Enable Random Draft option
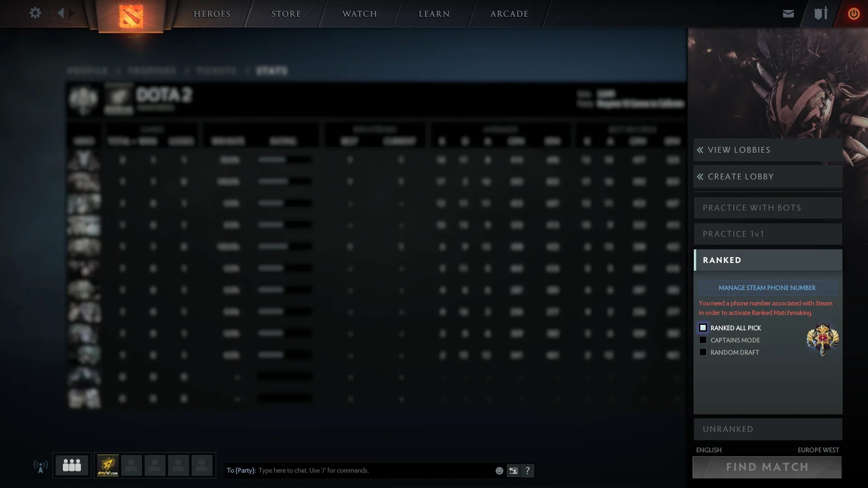This screenshot has width=868, height=488. (x=703, y=352)
